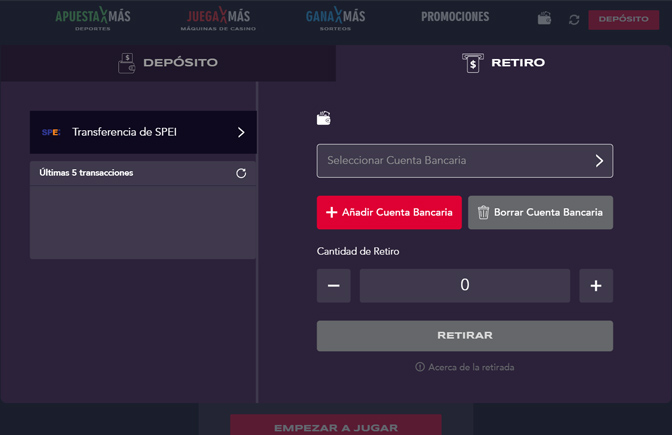672x435 pixels.
Task: Click the Últimas 5 transacciones heading
Action: [x=86, y=173]
